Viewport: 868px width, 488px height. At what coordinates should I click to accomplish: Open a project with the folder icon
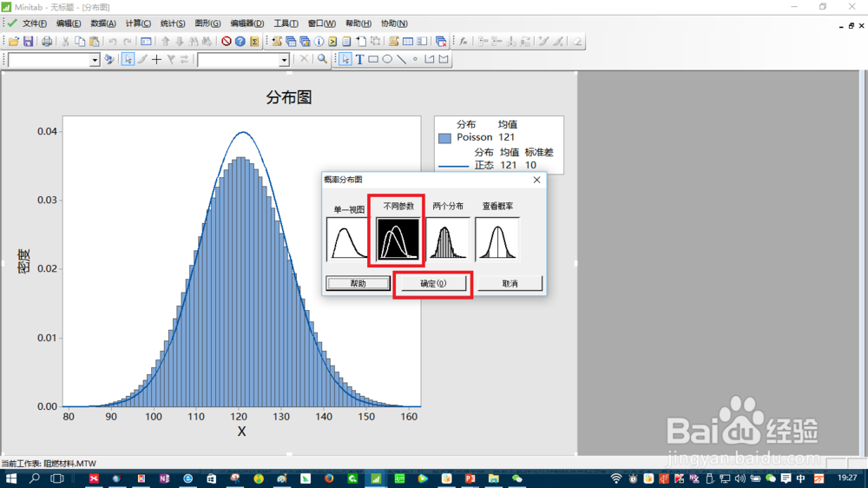(14, 42)
